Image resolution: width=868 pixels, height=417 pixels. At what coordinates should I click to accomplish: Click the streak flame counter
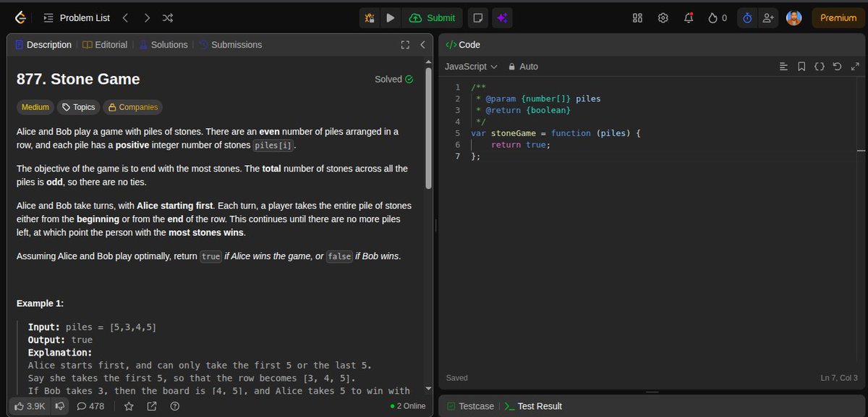click(718, 17)
